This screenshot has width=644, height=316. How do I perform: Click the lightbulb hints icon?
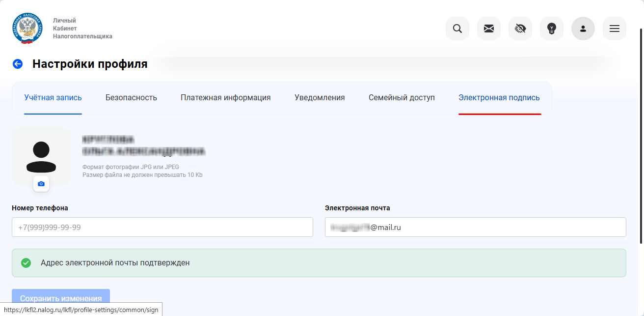point(552,29)
